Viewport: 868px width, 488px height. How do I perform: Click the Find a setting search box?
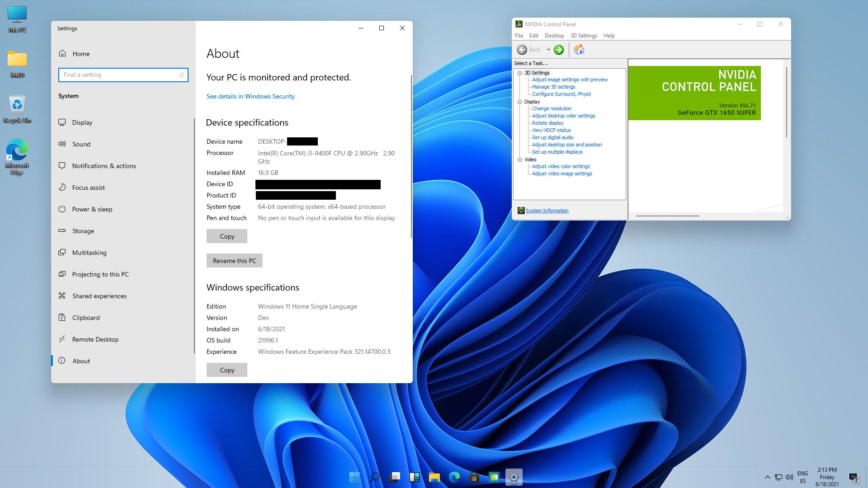click(x=120, y=75)
